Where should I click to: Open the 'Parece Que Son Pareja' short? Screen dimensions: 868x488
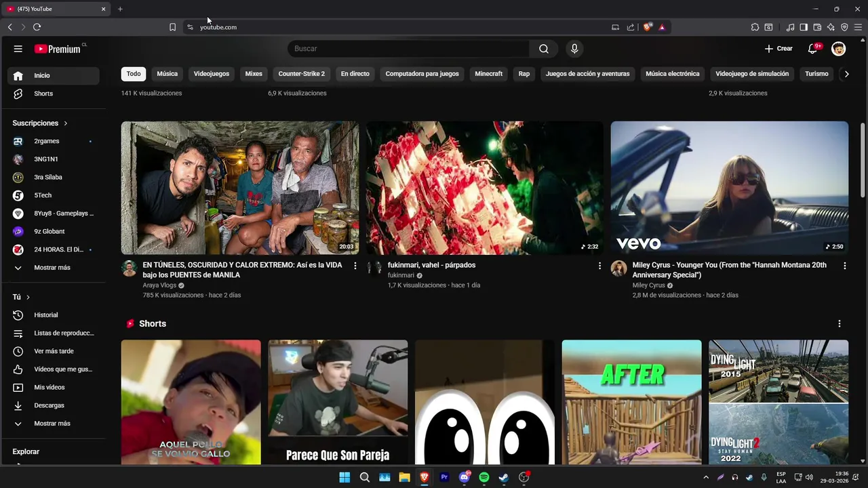point(338,402)
